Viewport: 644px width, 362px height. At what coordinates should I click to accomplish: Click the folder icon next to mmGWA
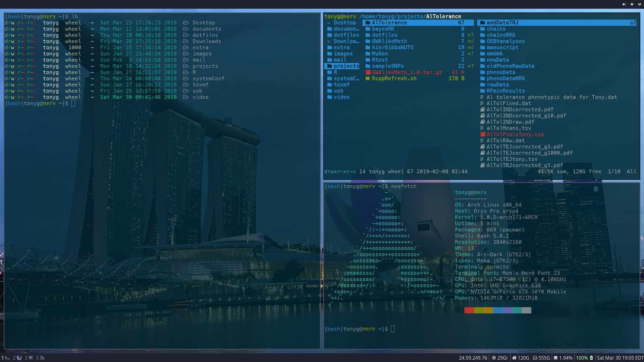click(x=482, y=54)
